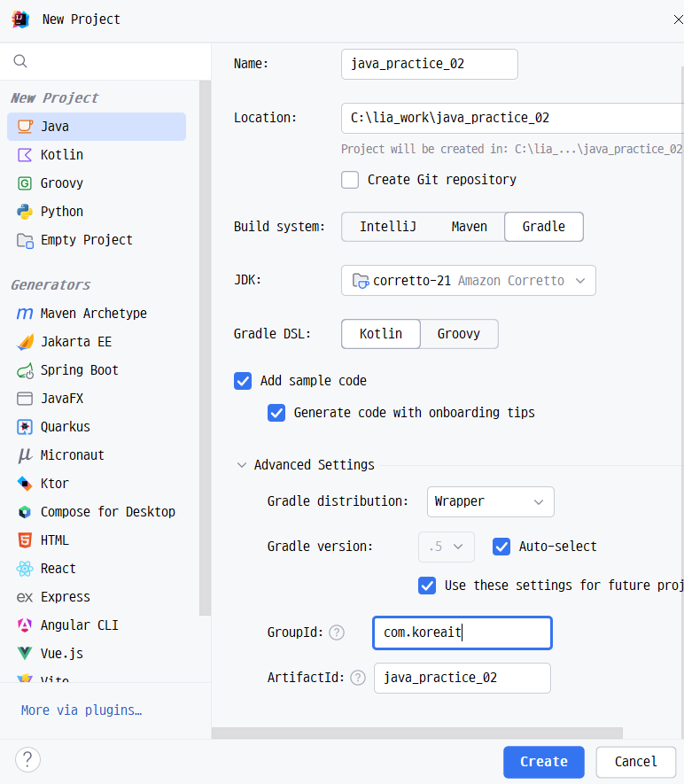Choose IntelliJ build system
The height and width of the screenshot is (784, 684).
coord(388,227)
